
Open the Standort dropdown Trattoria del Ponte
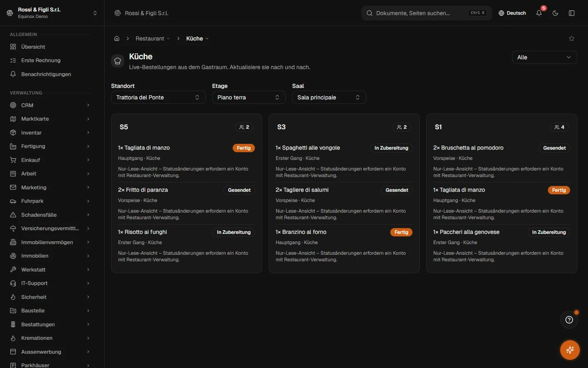pyautogui.click(x=158, y=97)
